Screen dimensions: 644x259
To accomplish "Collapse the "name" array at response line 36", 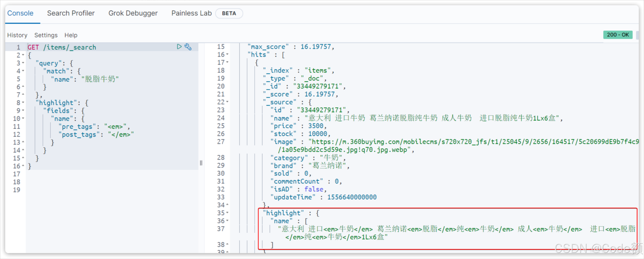I will coord(227,221).
